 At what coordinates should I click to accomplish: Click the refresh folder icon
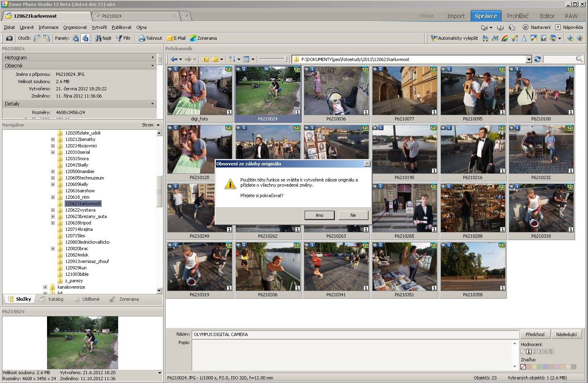537,59
